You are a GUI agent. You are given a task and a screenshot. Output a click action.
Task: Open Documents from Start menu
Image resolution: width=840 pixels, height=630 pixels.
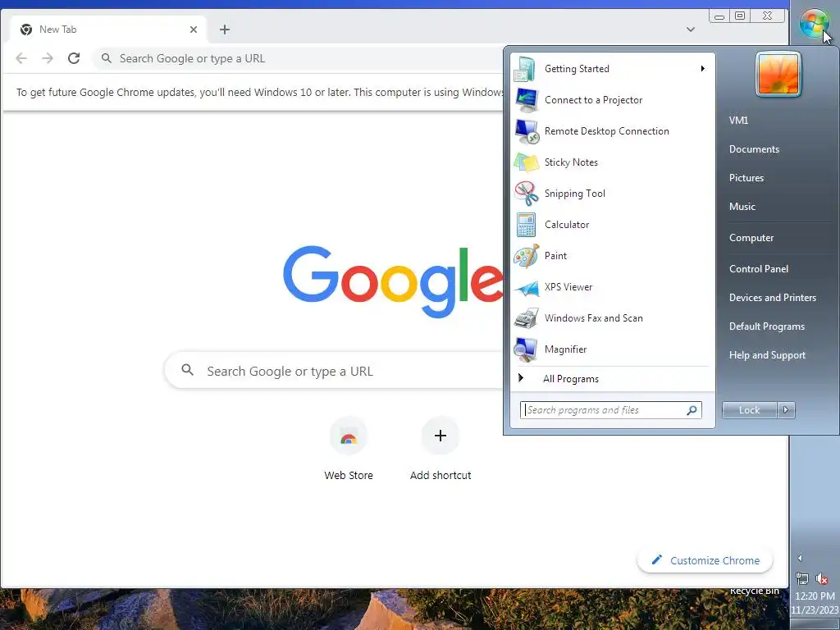[x=754, y=149]
